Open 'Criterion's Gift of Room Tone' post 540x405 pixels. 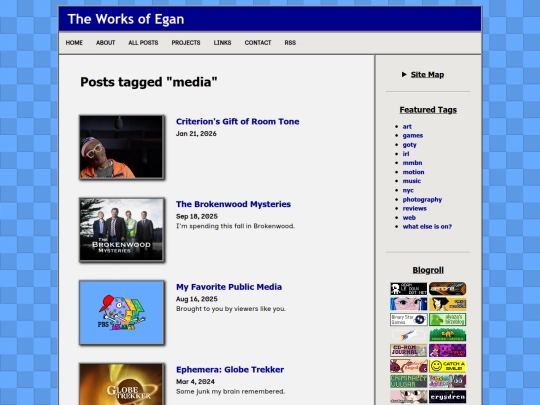tap(238, 122)
